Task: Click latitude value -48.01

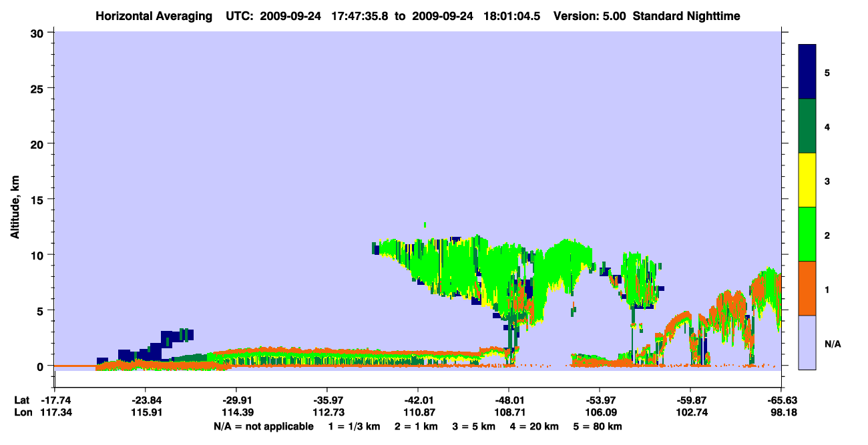Action: point(509,400)
